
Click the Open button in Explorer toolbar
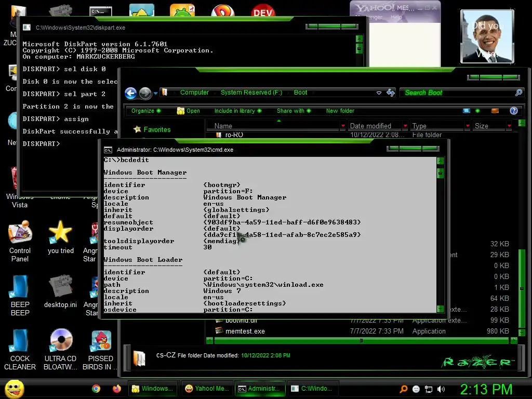coord(189,111)
